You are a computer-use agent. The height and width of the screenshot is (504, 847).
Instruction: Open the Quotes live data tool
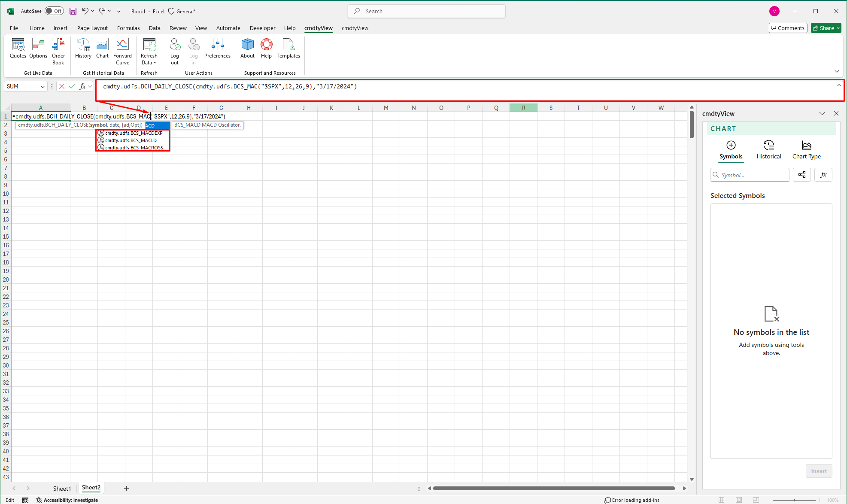pos(18,48)
